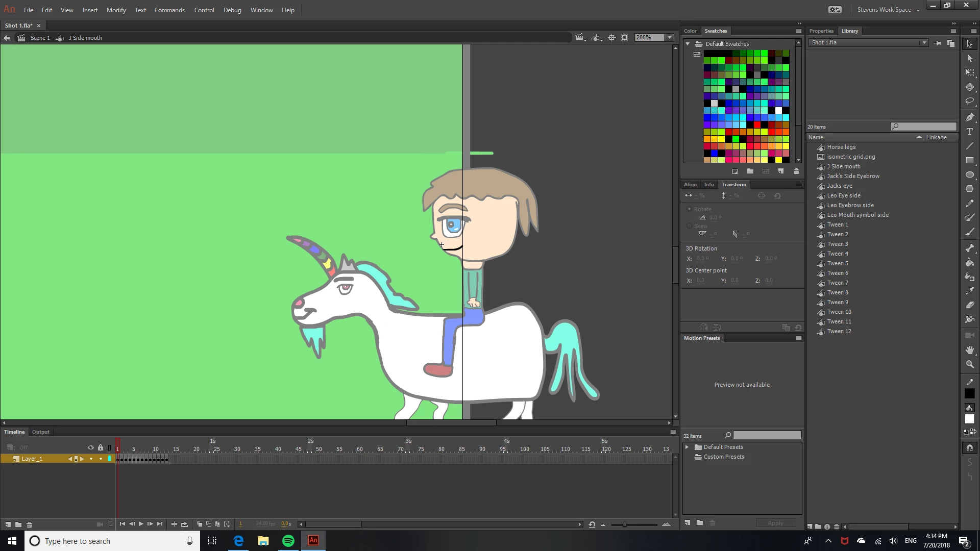Open the Shot 1.fla library dropdown
The height and width of the screenshot is (551, 980).
(x=924, y=42)
